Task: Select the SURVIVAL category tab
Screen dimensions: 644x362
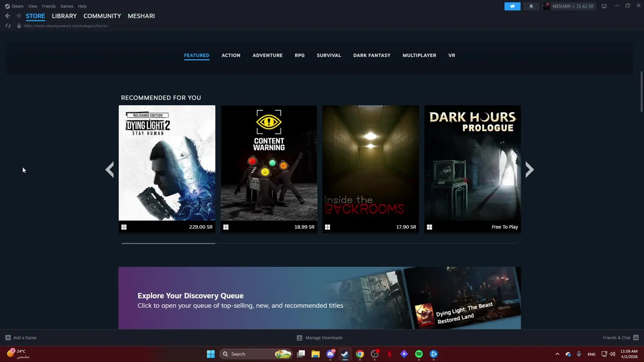Action: coord(329,55)
